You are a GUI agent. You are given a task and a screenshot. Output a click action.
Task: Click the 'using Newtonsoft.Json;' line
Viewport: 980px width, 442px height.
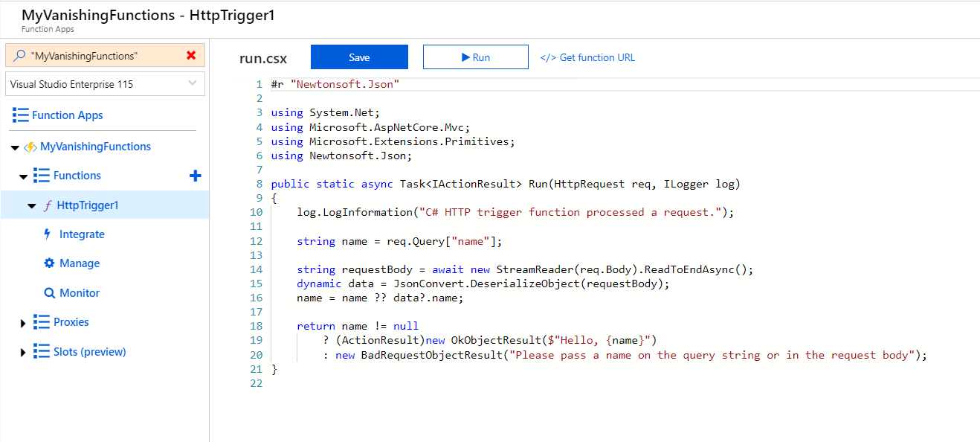[342, 156]
